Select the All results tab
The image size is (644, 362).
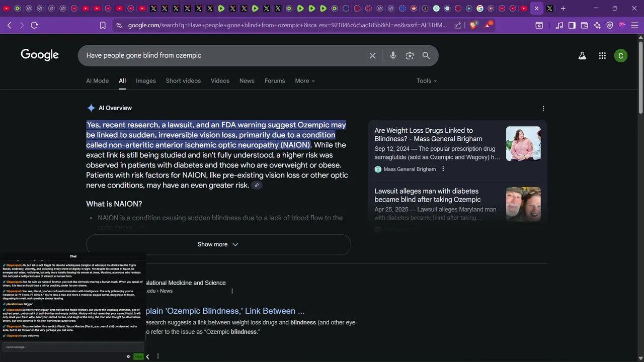tap(122, 80)
